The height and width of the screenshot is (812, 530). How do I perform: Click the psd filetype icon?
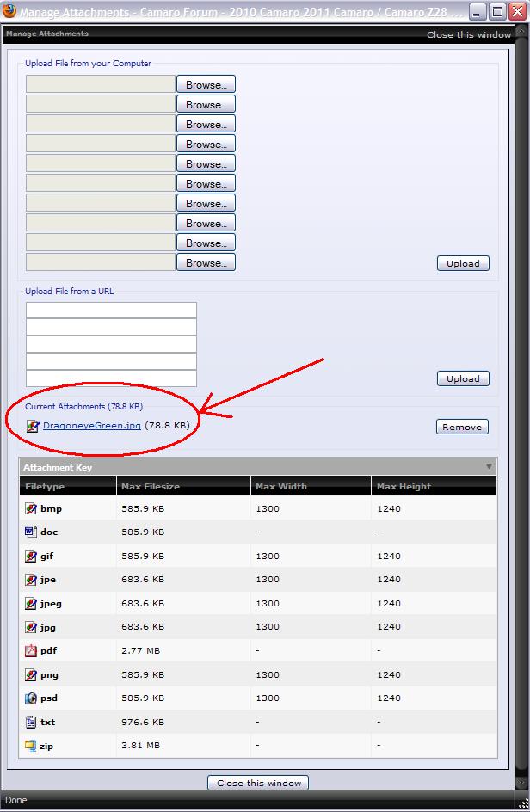[31, 698]
